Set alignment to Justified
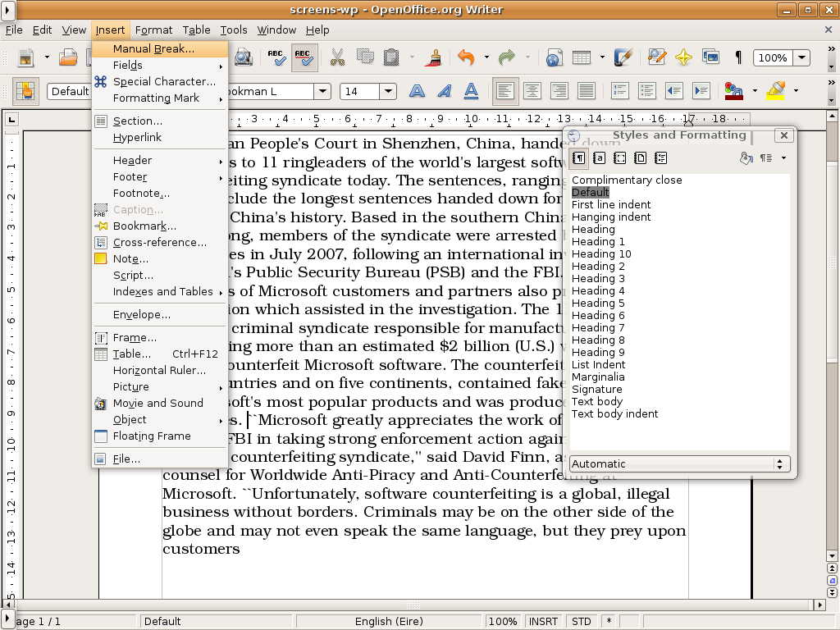This screenshot has height=630, width=840. click(x=586, y=91)
